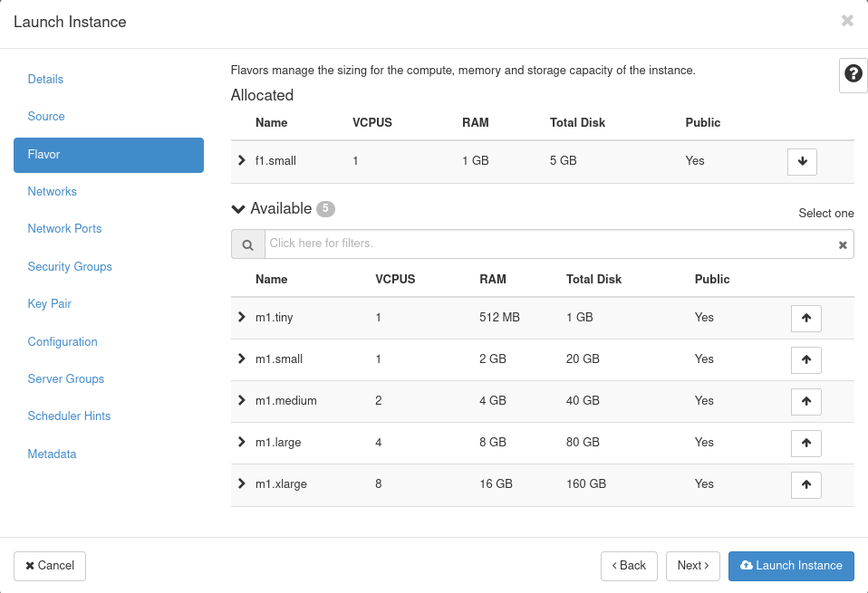
Task: Click the m1.large flavor name
Action: point(278,443)
